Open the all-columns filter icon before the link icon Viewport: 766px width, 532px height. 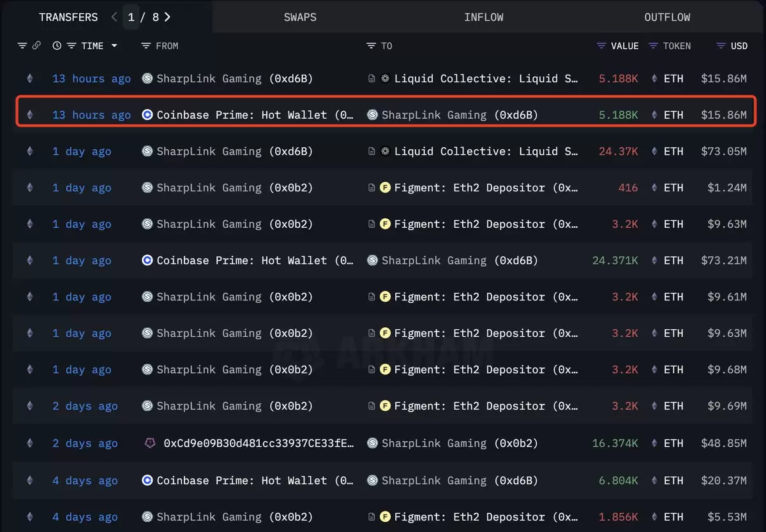22,46
